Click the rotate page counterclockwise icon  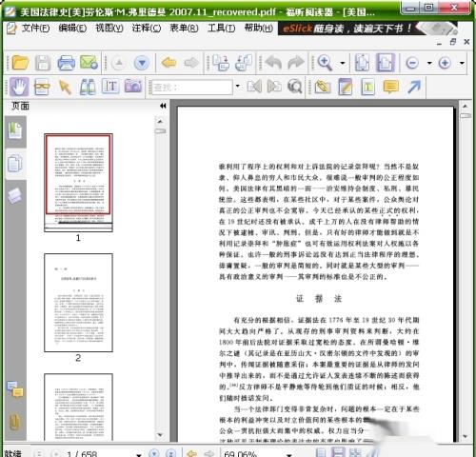point(244,63)
